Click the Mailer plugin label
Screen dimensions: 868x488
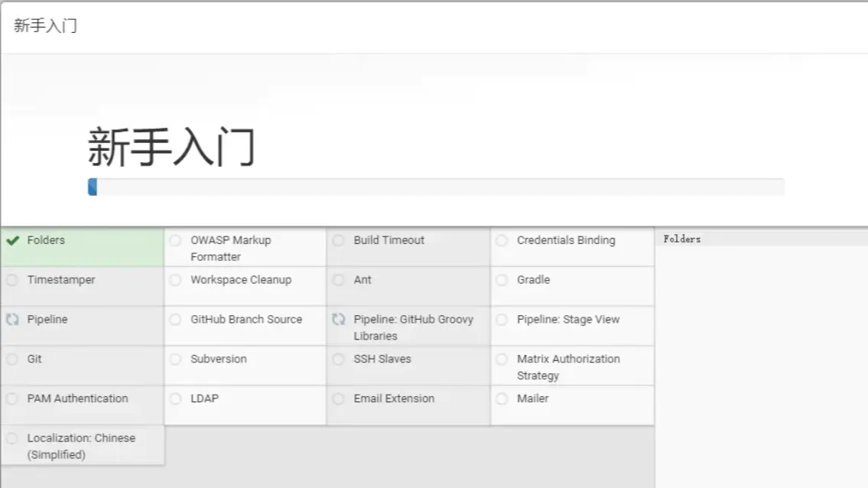(532, 399)
